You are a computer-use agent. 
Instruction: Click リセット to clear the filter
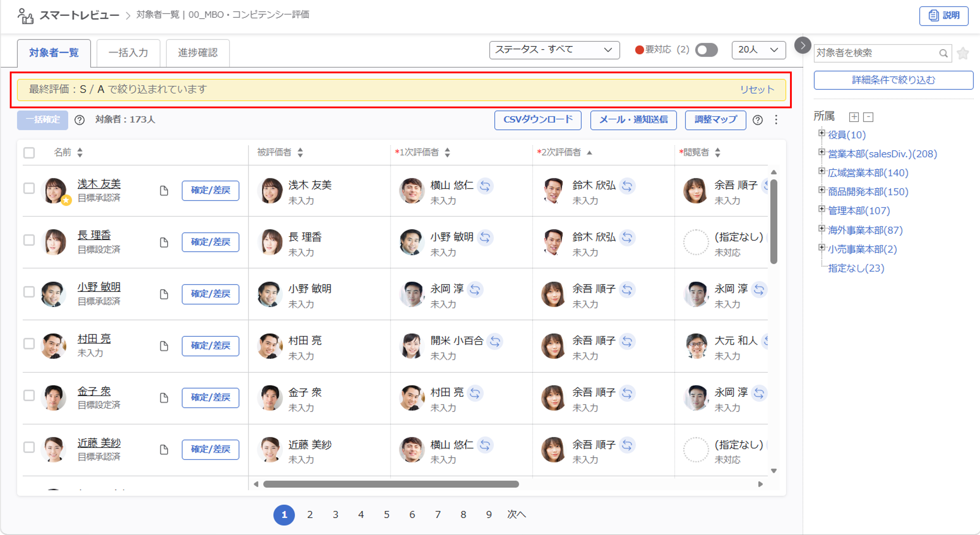click(757, 90)
